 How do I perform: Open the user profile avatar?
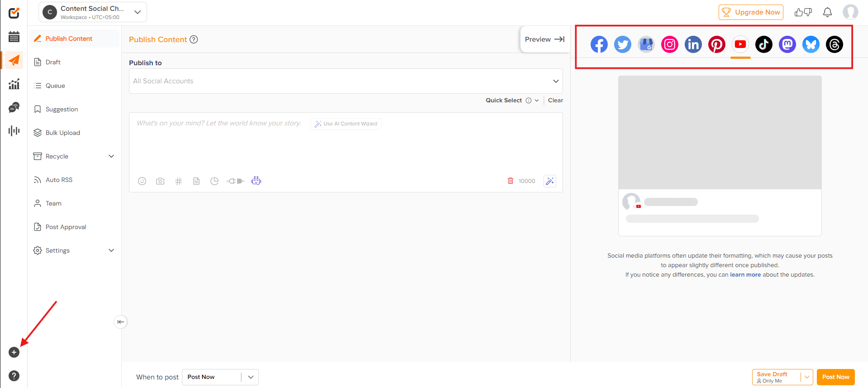850,12
